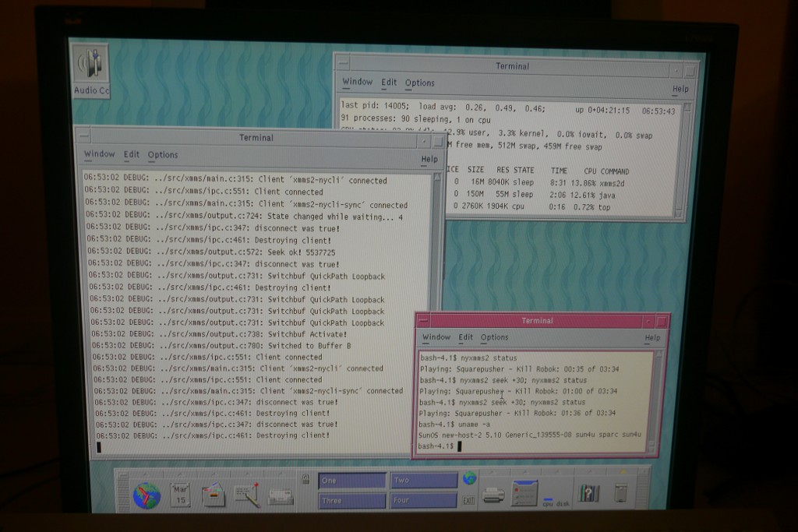Click the Trash can icon

coord(620,493)
